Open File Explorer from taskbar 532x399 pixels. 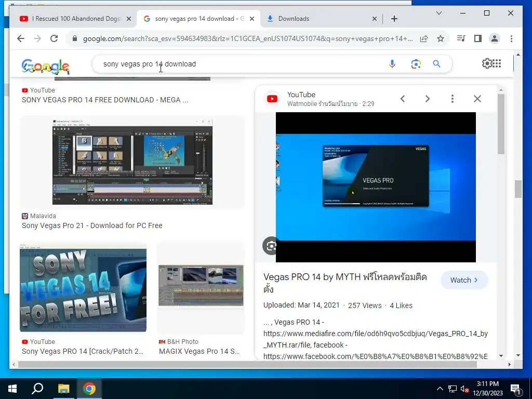click(x=63, y=389)
